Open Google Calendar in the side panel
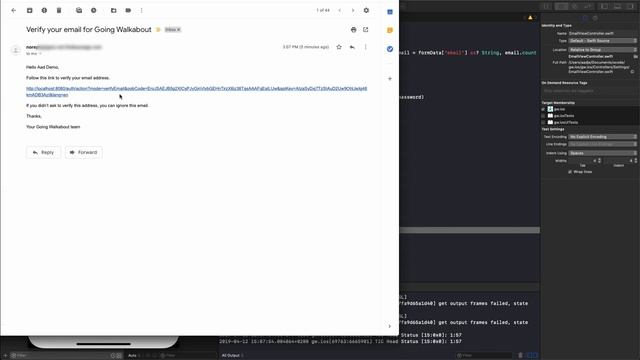 (390, 12)
